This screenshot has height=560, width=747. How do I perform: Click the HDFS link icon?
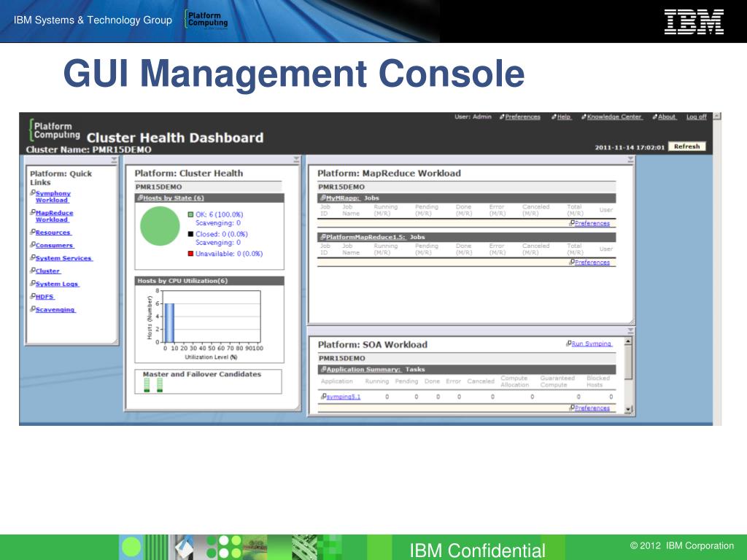(x=33, y=296)
